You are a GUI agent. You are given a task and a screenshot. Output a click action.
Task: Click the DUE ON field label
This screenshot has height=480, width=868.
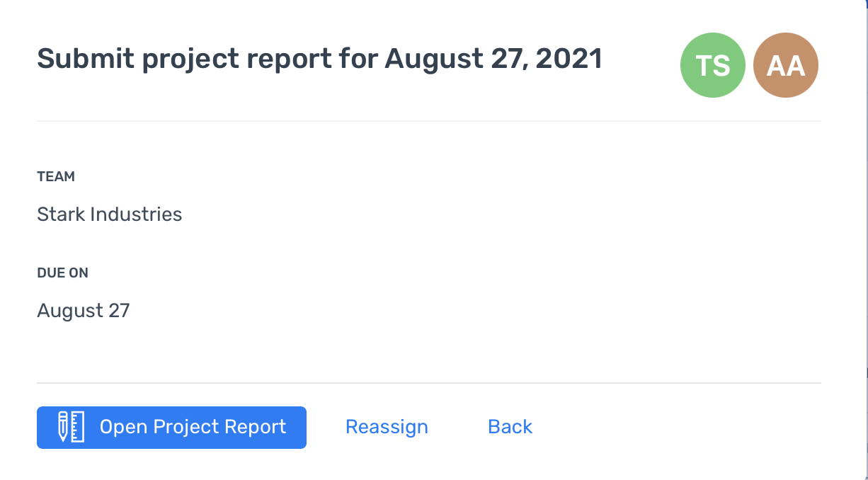[x=62, y=273]
